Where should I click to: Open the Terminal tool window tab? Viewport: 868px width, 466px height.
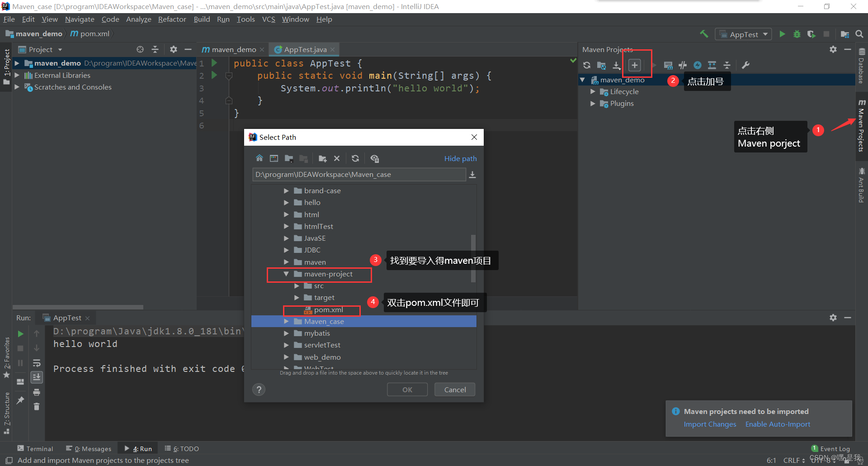[x=35, y=448]
